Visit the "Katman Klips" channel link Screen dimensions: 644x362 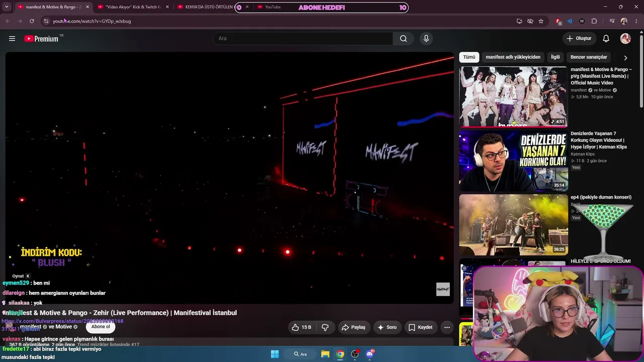583,154
